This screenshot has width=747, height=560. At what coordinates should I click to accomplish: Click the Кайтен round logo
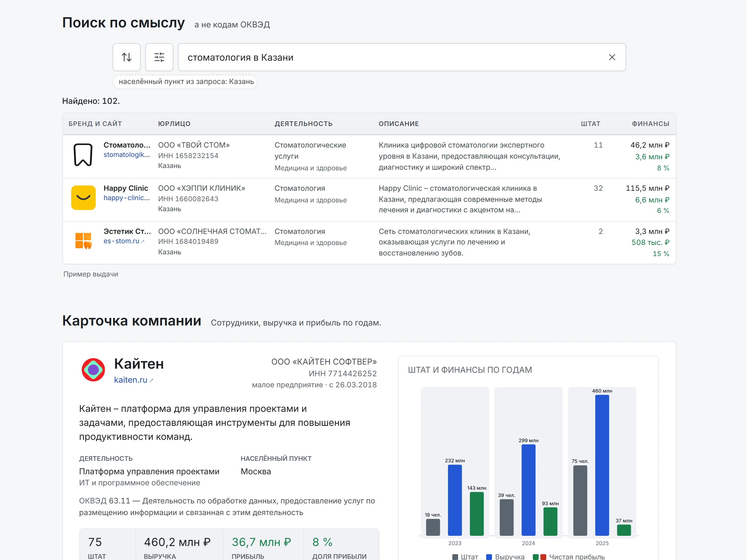pyautogui.click(x=93, y=370)
